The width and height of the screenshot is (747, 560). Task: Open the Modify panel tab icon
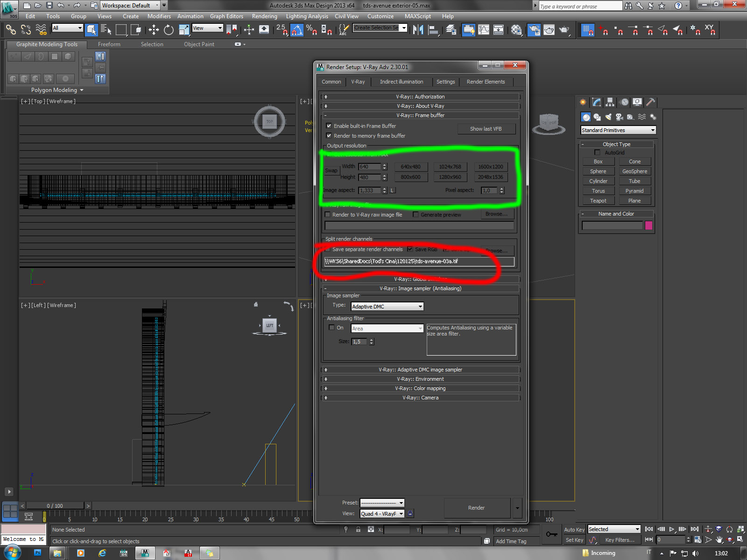597,102
